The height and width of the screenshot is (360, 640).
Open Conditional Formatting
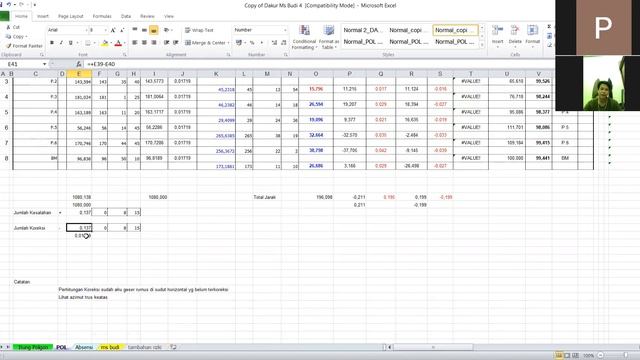304,37
